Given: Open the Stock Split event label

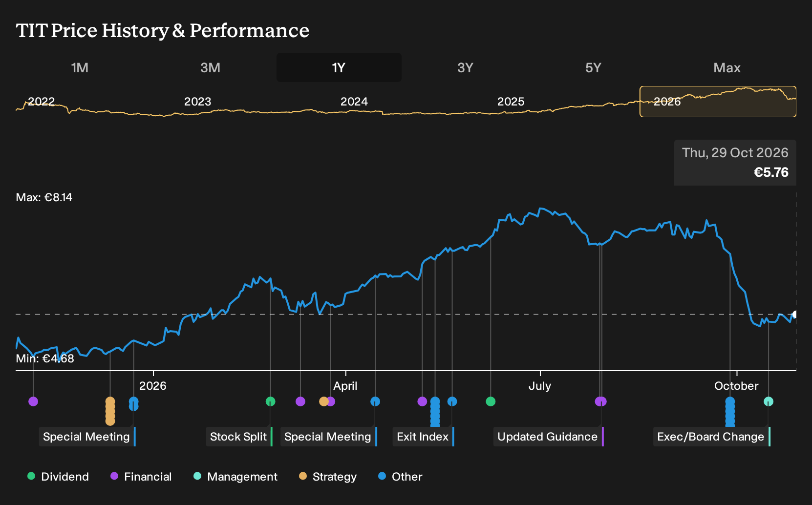Looking at the screenshot, I should tap(239, 437).
